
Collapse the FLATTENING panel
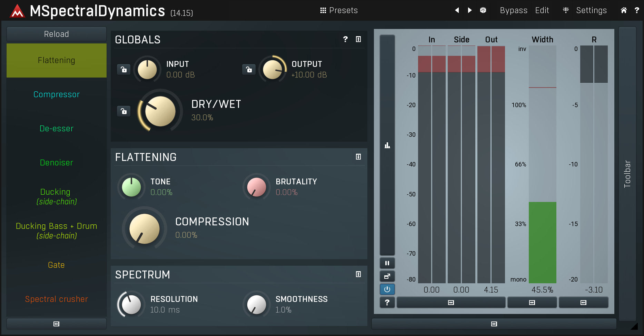358,157
